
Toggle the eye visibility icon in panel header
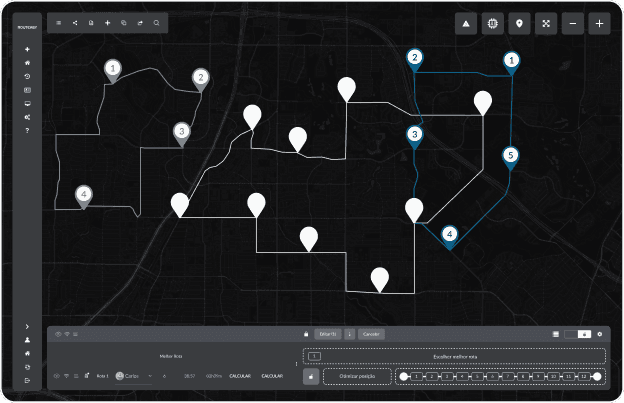[57, 334]
